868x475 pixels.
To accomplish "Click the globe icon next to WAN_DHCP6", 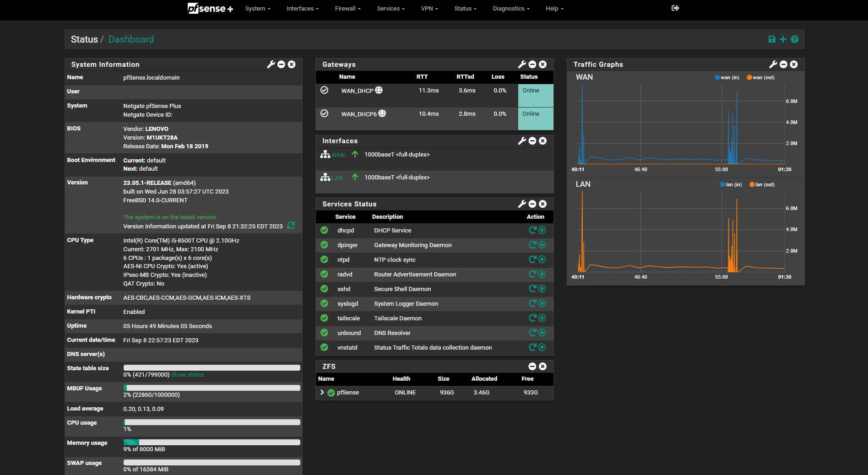I will (382, 113).
